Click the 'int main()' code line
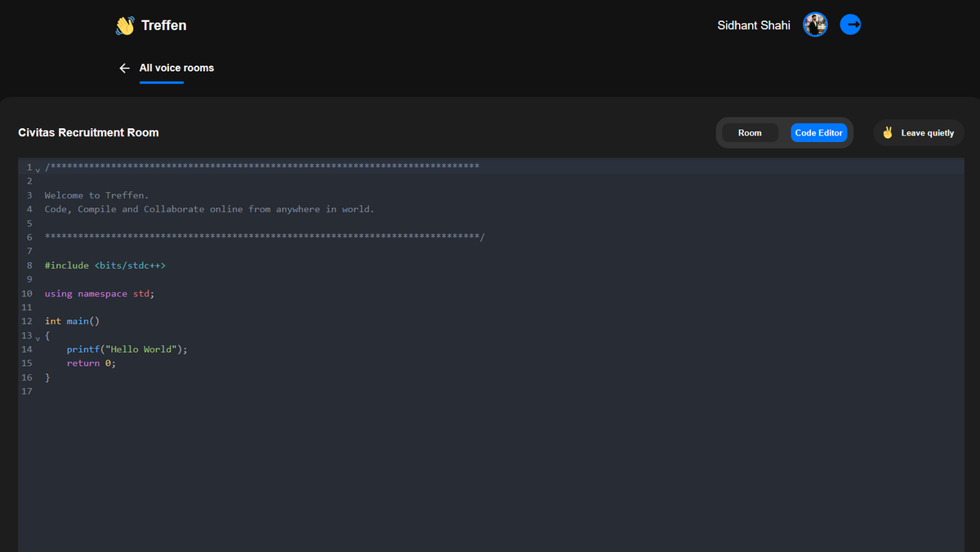The width and height of the screenshot is (980, 552). (72, 321)
